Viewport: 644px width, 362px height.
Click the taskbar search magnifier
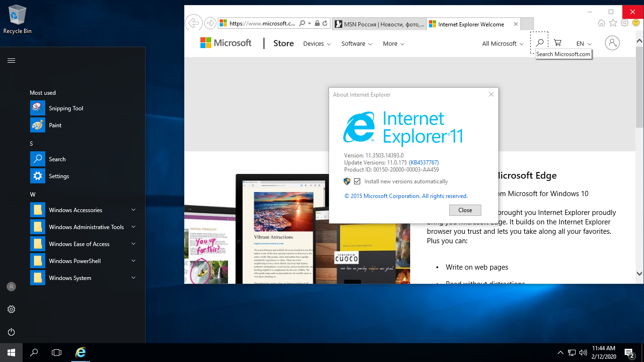(34, 352)
